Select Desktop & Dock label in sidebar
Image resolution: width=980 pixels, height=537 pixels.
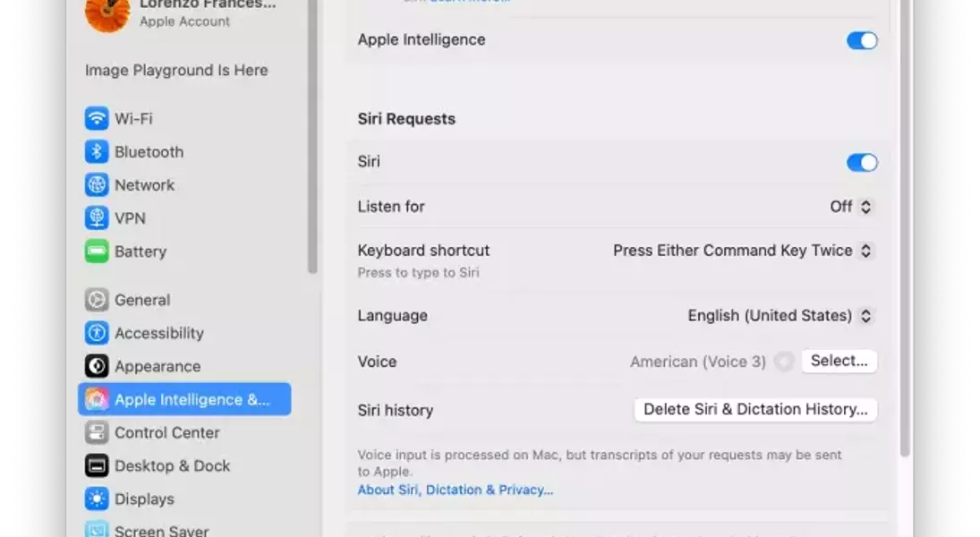pos(172,465)
